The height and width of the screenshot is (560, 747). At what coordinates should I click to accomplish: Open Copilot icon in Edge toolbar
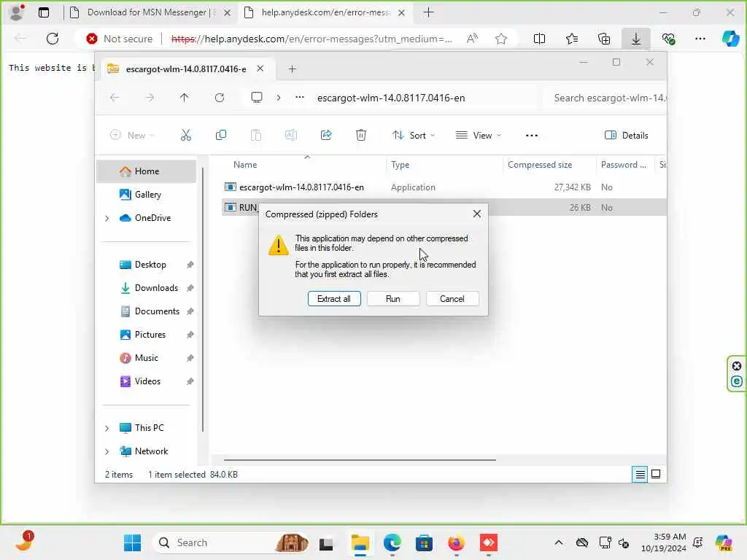[730, 39]
